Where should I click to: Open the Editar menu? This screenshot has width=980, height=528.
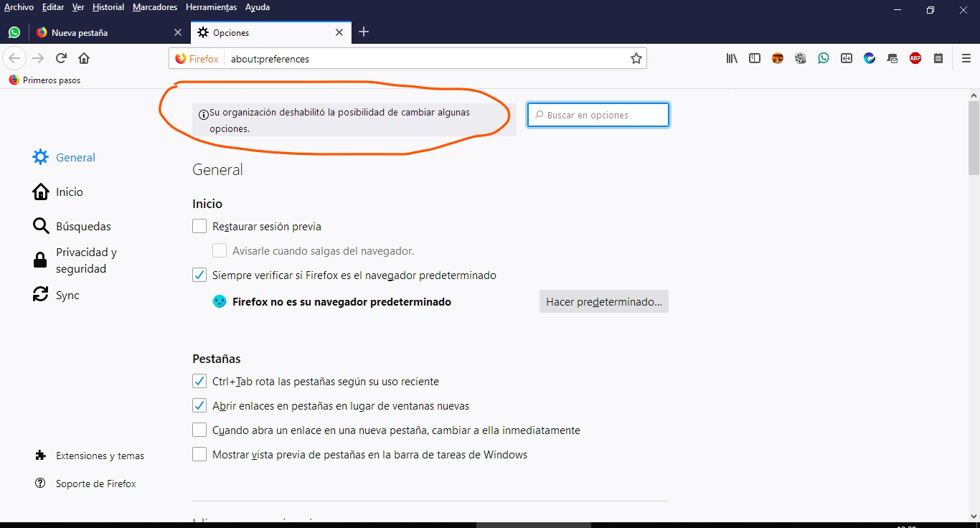53,7
